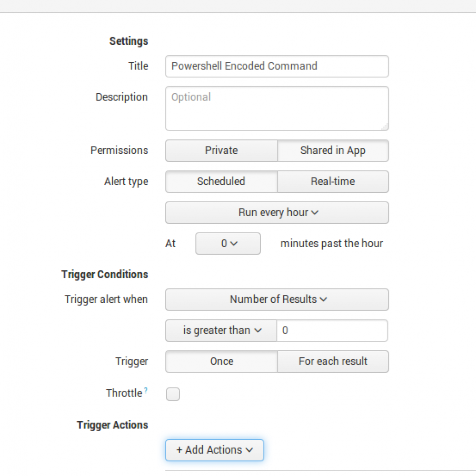Open the Number of Results dropdown
The height and width of the screenshot is (476, 476).
(277, 299)
